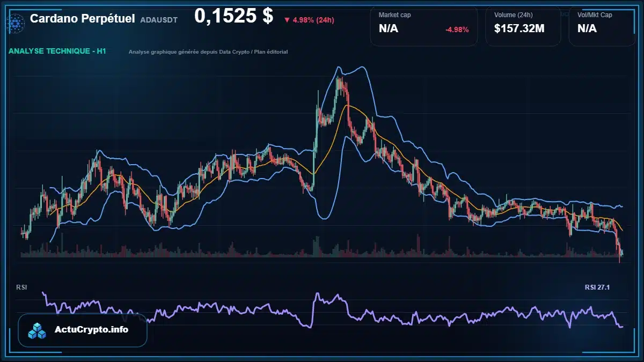This screenshot has width=644, height=362.
Task: Click the ActuCrypto cube logo icon
Action: [38, 330]
